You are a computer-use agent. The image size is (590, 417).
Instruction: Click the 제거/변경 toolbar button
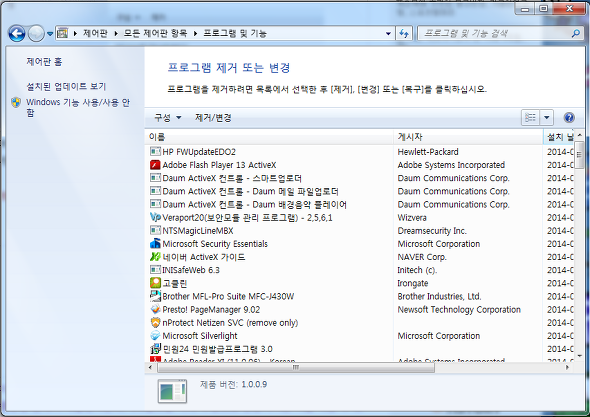coord(213,118)
